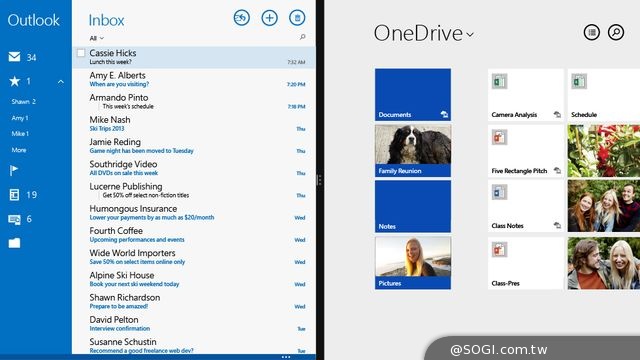Open the Favorites star icon in Outlook

pos(14,81)
